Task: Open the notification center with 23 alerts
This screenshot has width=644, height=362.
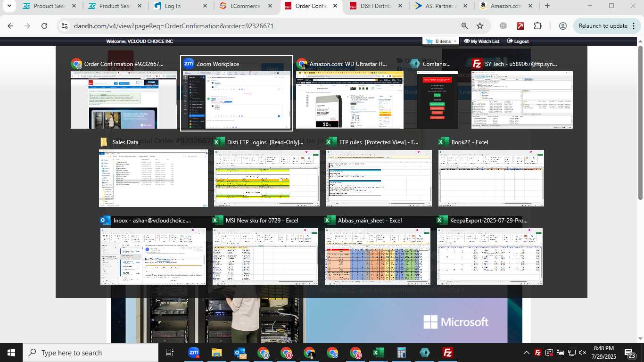Action: click(x=629, y=353)
